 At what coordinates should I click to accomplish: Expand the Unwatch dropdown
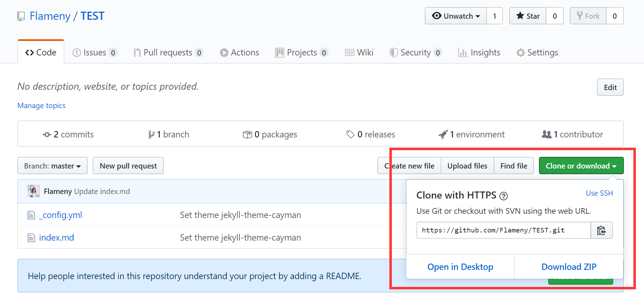[x=456, y=16]
